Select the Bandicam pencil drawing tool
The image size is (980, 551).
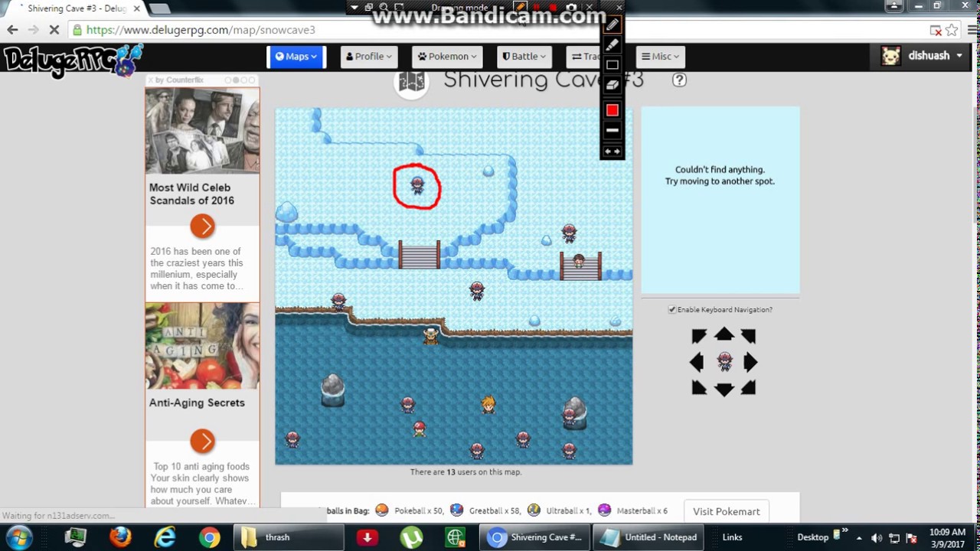[612, 25]
